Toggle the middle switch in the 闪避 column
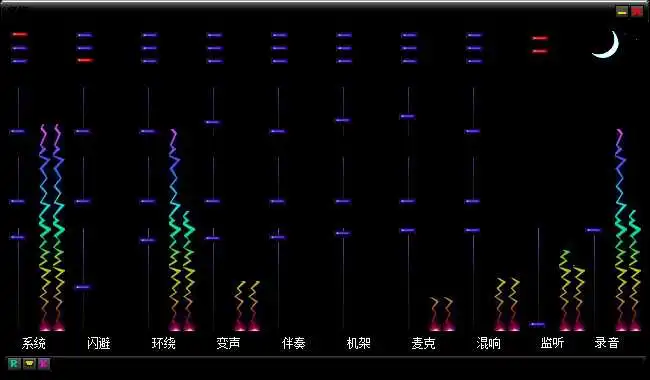 click(x=85, y=48)
